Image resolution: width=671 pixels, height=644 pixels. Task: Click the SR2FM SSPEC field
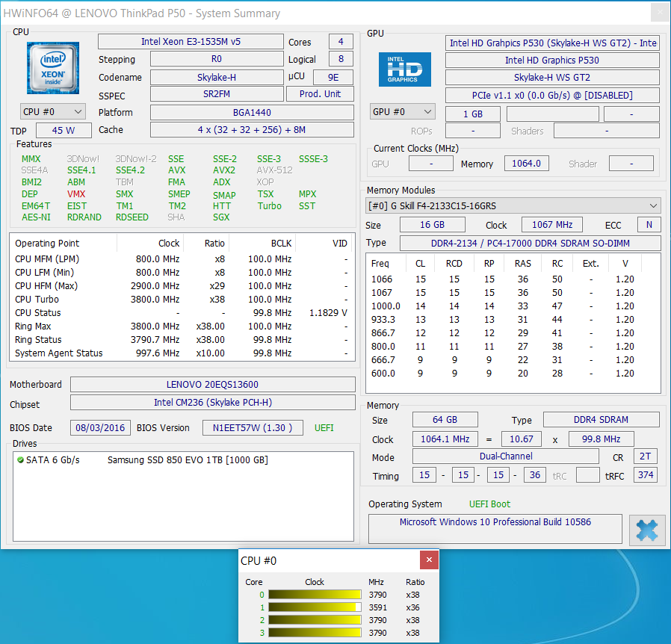(x=217, y=93)
